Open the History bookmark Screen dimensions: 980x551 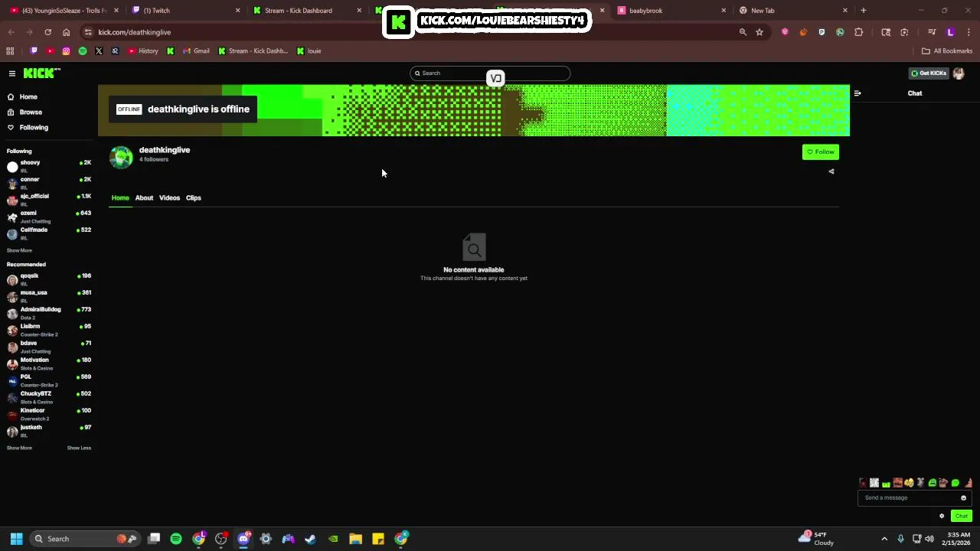[142, 51]
